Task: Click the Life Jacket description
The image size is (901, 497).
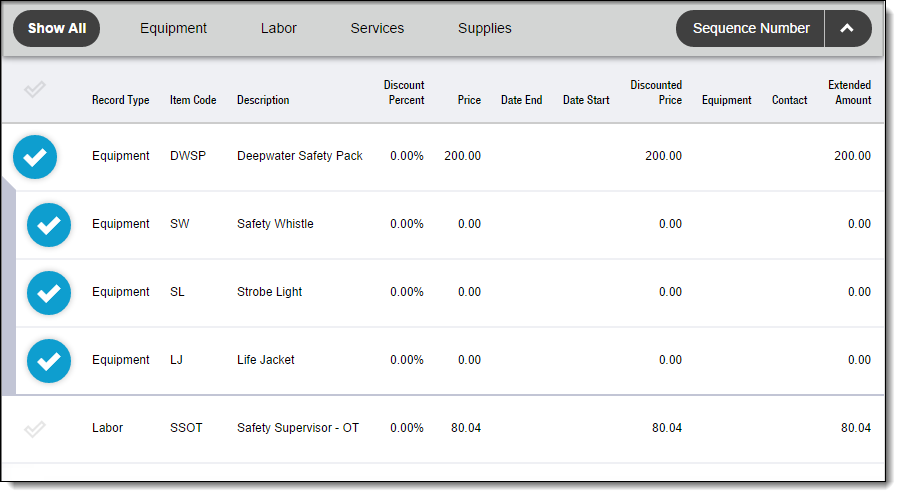Action: point(265,360)
